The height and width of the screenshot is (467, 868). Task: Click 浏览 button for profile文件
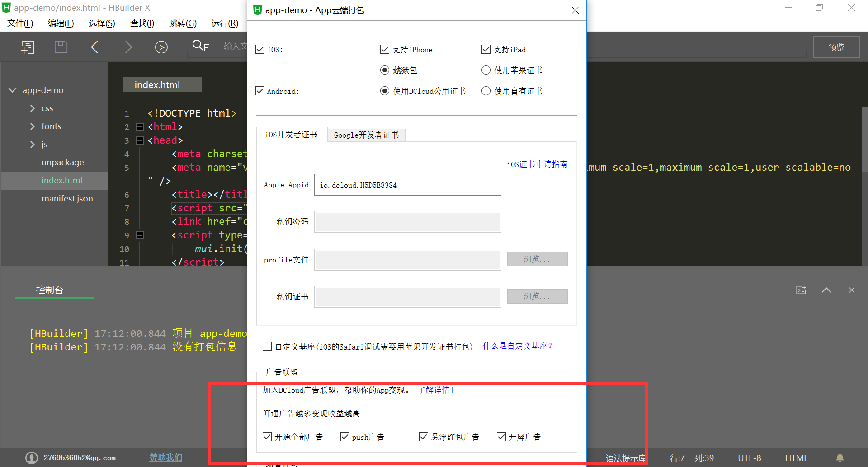coord(537,259)
